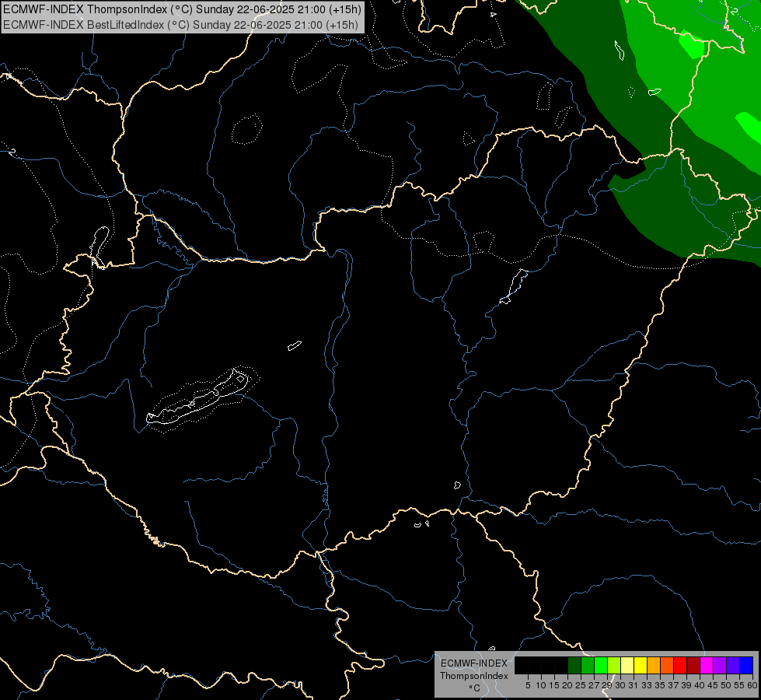Screen dimensions: 761x700
Task: Click the dark red 39-40 legend swatch
Action: tap(693, 666)
